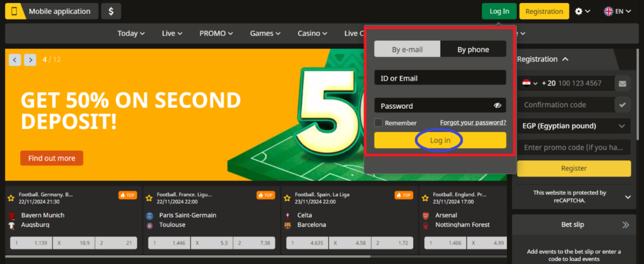Image resolution: width=644 pixels, height=264 pixels.
Task: Click the Egypt flag country selector
Action: click(530, 84)
